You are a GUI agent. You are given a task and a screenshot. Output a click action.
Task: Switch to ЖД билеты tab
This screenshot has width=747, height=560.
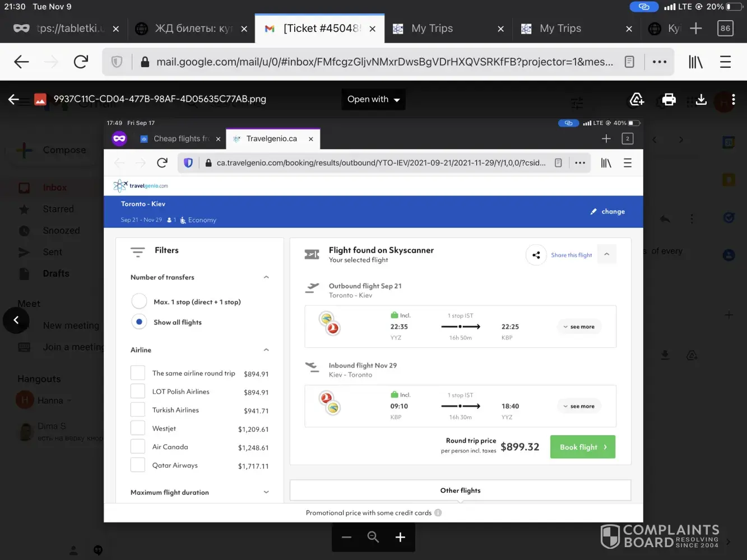192,29
